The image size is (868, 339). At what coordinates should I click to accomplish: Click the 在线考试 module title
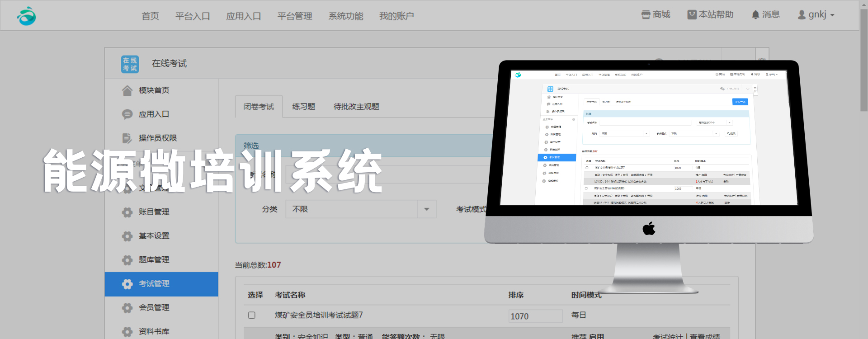point(170,64)
